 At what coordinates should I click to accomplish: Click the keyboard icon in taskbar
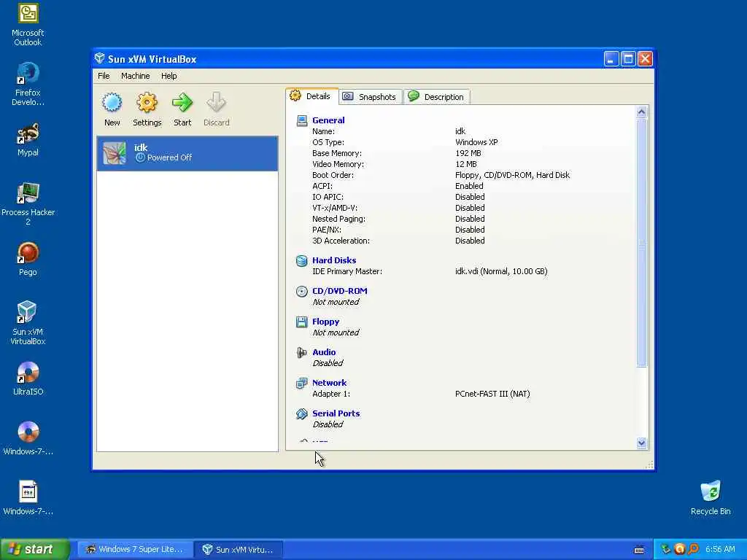pyautogui.click(x=639, y=550)
